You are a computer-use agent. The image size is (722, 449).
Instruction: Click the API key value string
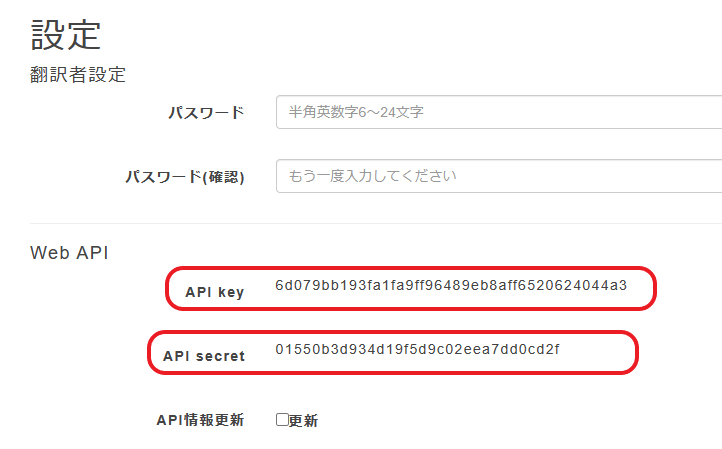click(x=451, y=286)
